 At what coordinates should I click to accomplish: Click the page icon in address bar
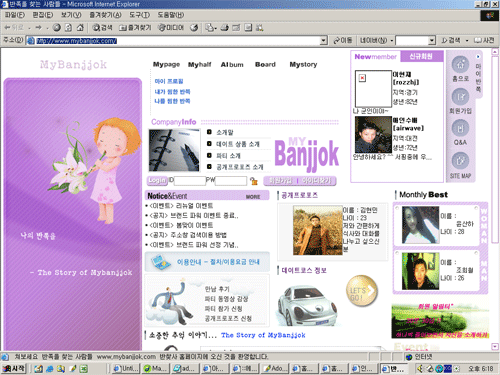click(31, 41)
